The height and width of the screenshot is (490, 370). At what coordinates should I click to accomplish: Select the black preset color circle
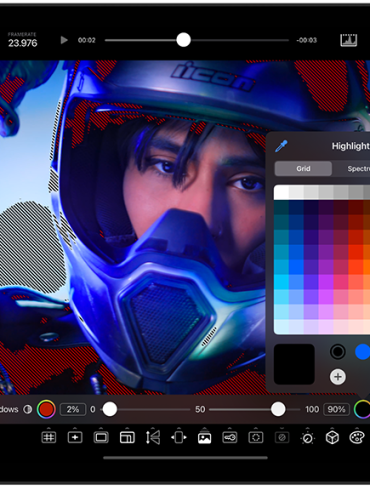click(338, 352)
